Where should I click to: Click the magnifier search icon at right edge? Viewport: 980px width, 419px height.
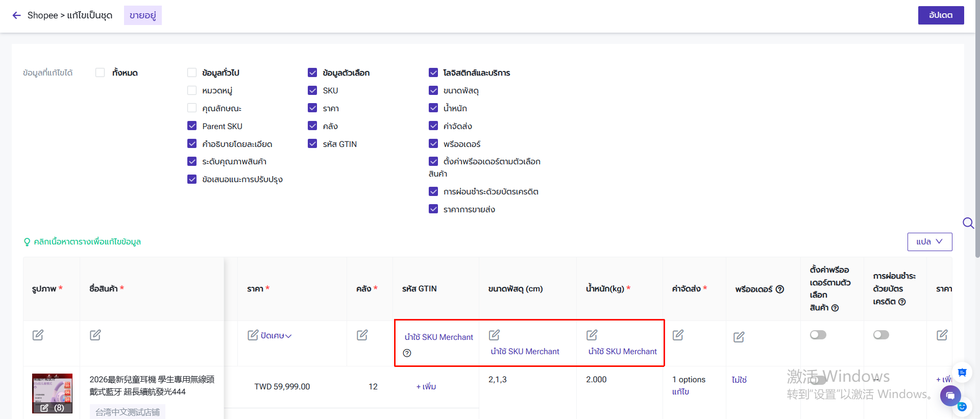pos(968,223)
